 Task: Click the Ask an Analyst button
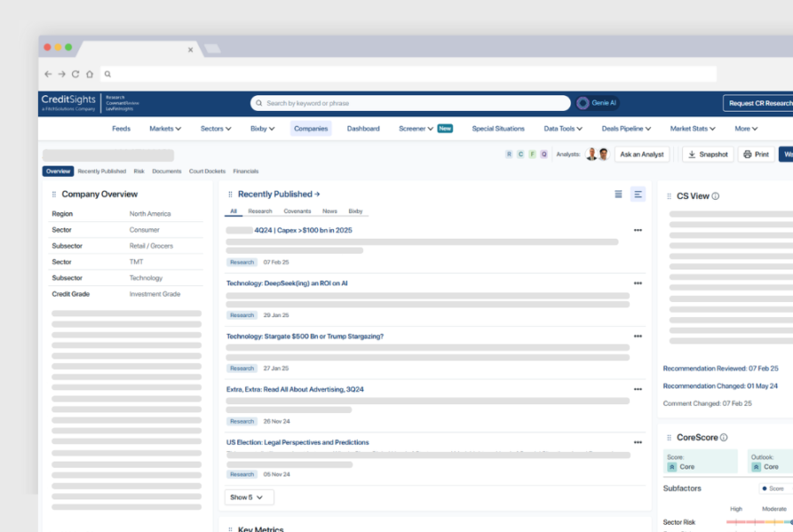(641, 154)
